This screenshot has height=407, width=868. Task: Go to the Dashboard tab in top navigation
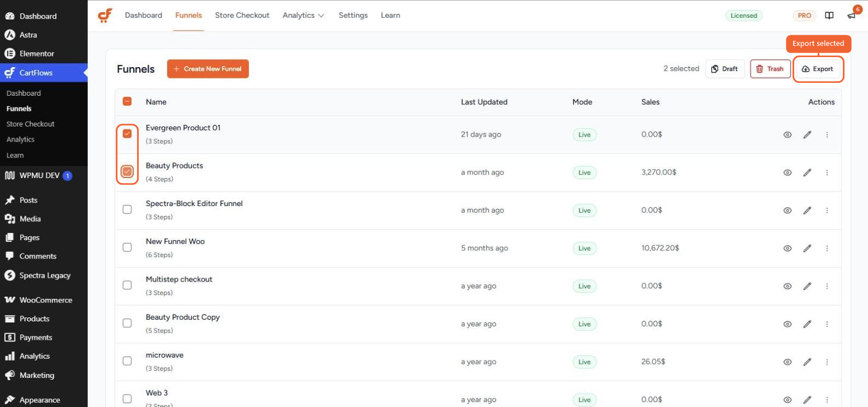click(144, 16)
